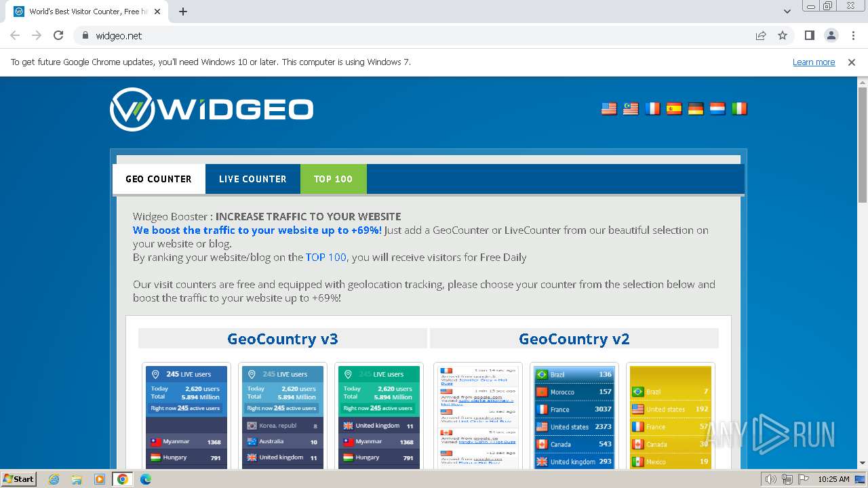
Task: Click the Canada 543 row
Action: click(574, 445)
